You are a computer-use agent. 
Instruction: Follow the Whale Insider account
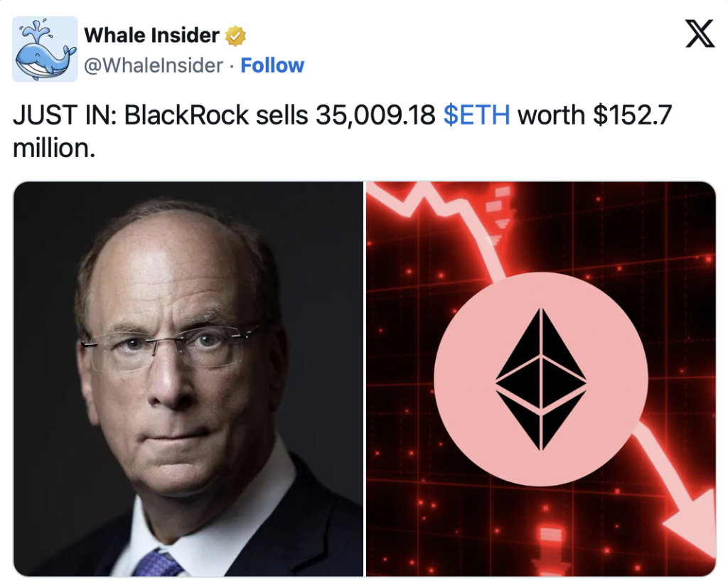click(272, 65)
